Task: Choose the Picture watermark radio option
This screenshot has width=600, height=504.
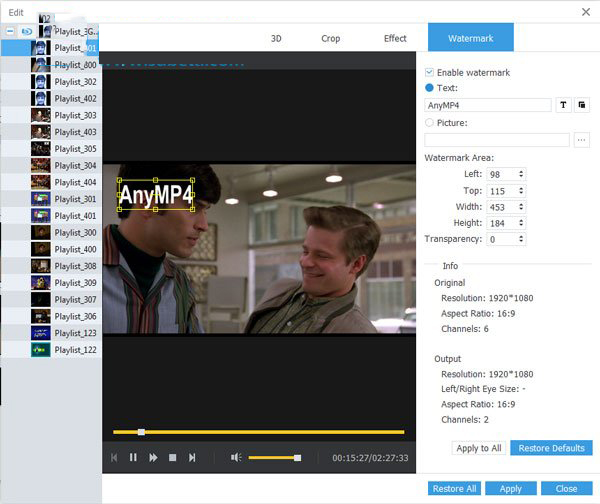Action: click(429, 122)
